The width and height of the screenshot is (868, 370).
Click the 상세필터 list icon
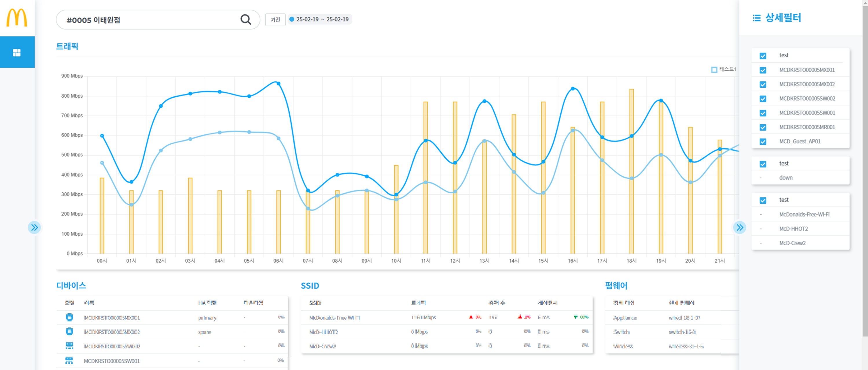click(757, 18)
